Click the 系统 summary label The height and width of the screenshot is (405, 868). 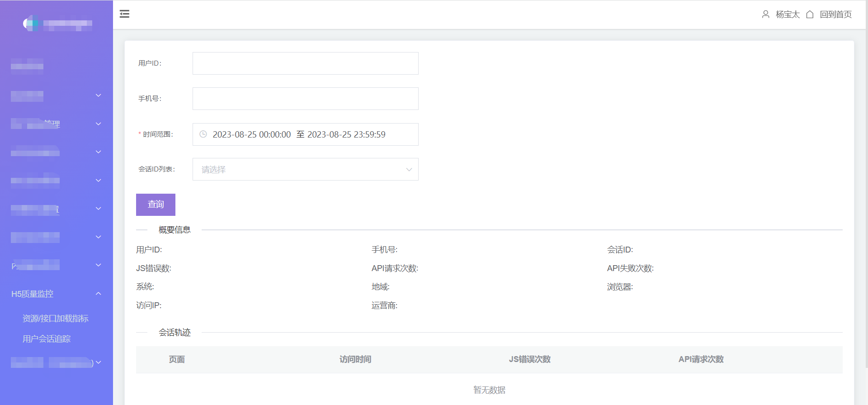[x=145, y=287]
